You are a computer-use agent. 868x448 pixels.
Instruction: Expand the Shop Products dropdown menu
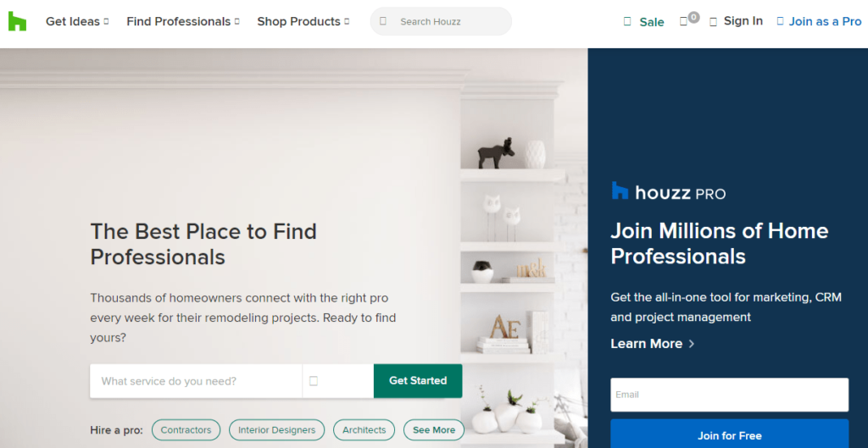point(303,21)
